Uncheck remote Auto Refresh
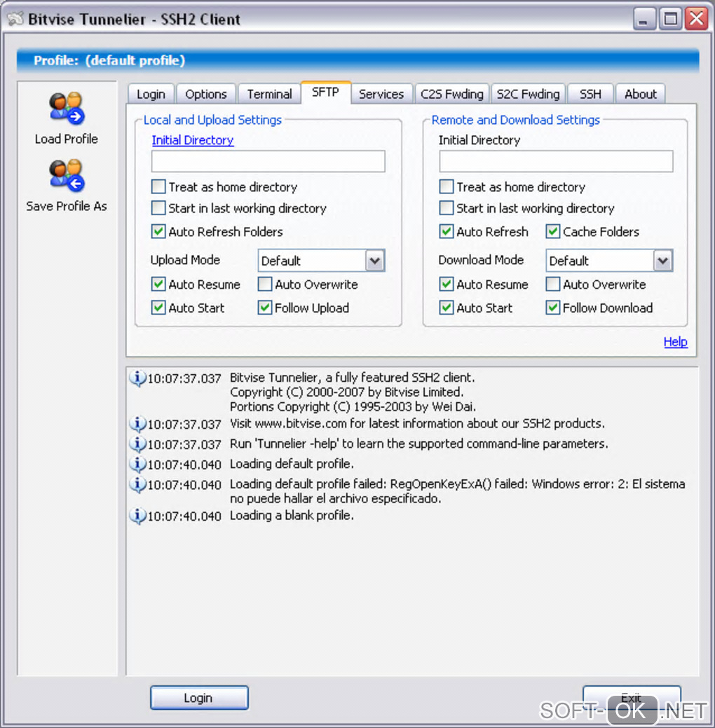715x728 pixels. [447, 231]
